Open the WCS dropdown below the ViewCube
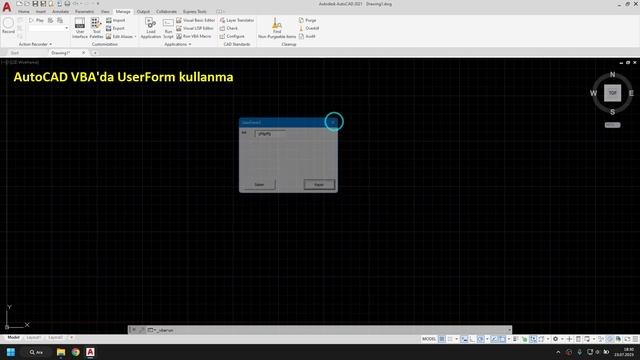 pos(612,125)
